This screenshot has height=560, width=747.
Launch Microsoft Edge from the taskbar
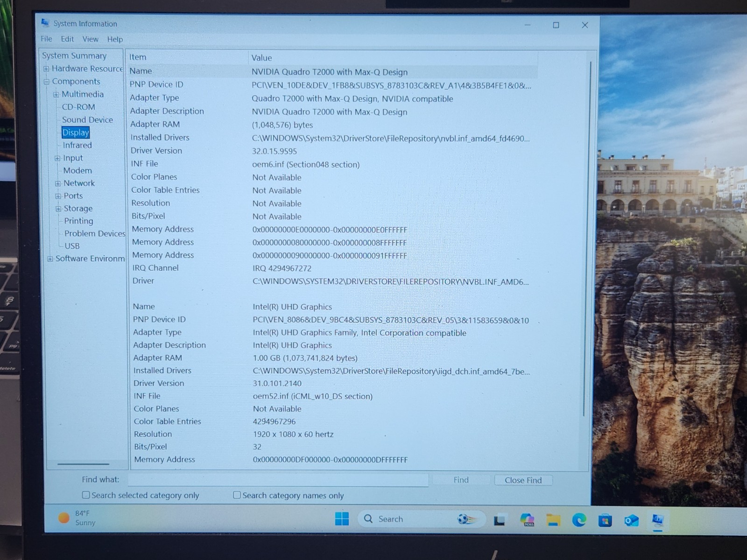click(x=579, y=519)
